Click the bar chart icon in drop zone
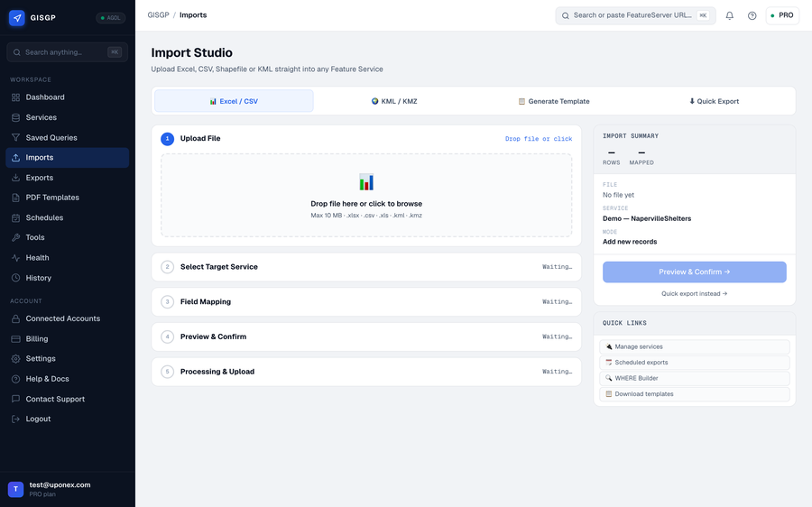Image resolution: width=812 pixels, height=507 pixels. [x=366, y=181]
